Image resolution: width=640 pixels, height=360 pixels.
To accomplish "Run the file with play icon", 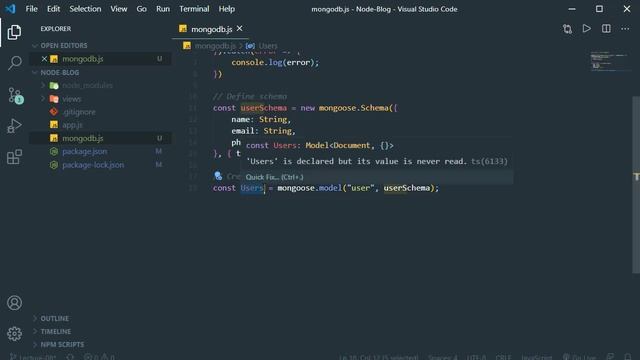I will click(587, 29).
